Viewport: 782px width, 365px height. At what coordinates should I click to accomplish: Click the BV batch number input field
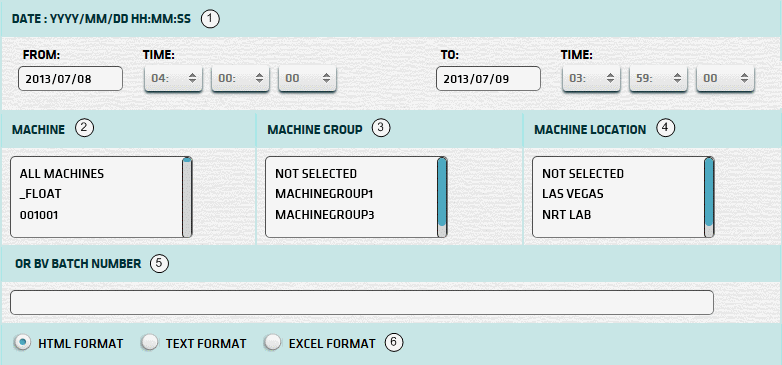[362, 302]
